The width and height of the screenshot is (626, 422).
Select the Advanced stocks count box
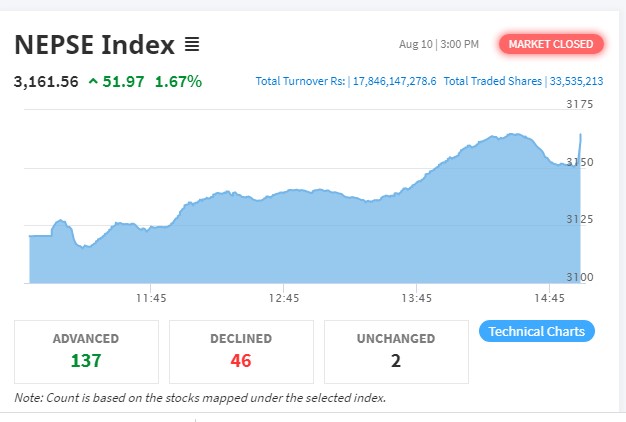(86, 350)
